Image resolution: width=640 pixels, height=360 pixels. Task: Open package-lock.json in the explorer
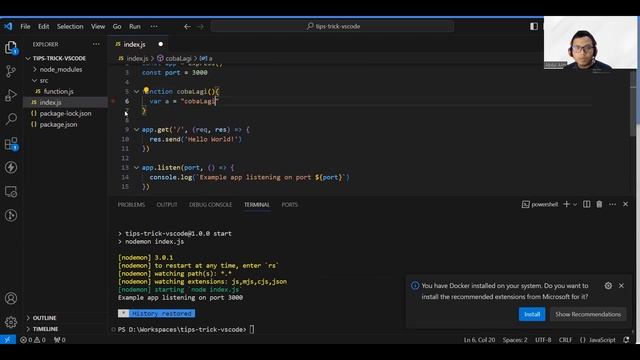[x=65, y=113]
